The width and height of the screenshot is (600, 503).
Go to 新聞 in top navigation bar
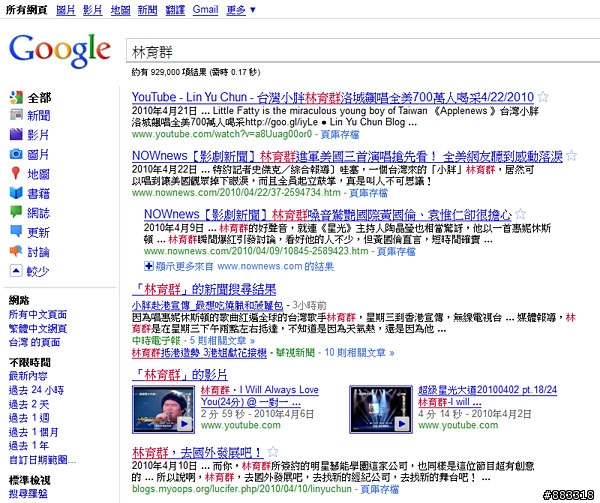[x=148, y=10]
